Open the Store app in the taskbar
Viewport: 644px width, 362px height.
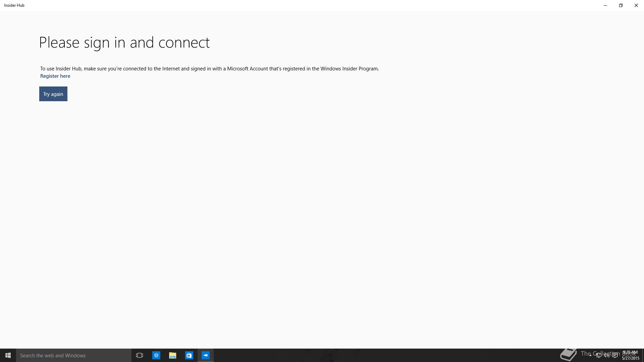[x=189, y=355]
